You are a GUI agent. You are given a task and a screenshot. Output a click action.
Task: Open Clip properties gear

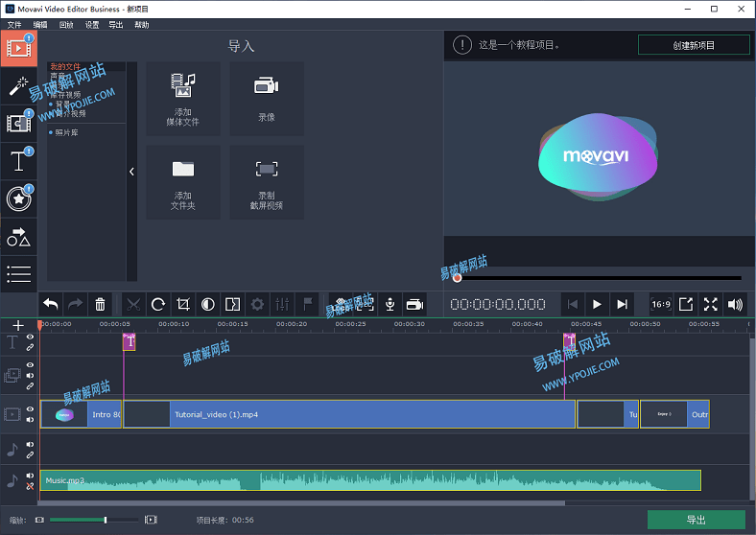pyautogui.click(x=257, y=304)
